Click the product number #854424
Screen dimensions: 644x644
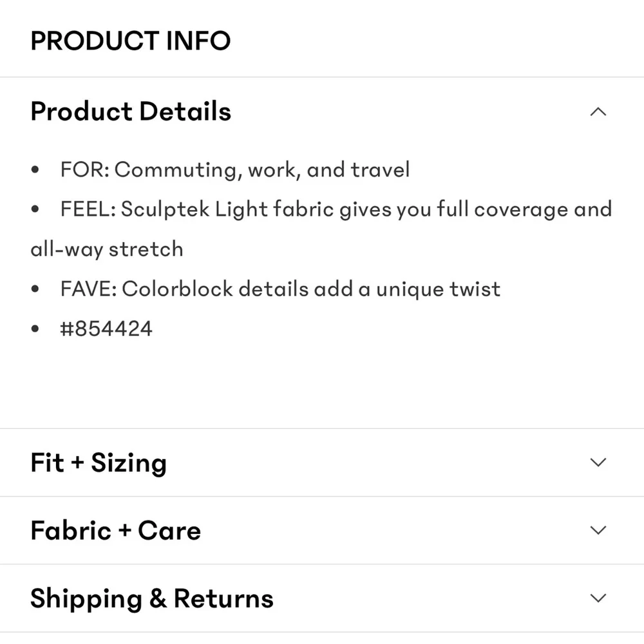pos(106,328)
